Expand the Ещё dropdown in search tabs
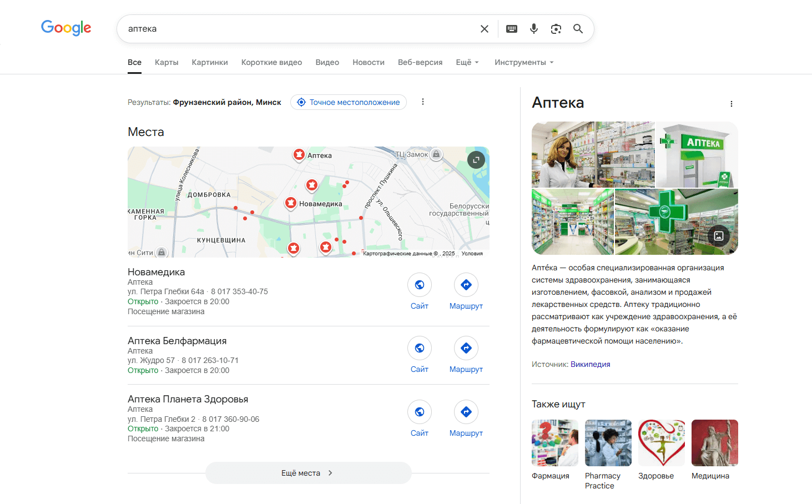The width and height of the screenshot is (812, 504). [467, 62]
